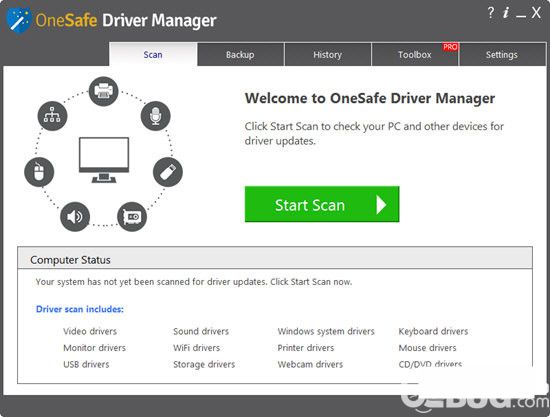Click the central monitor icon
Image resolution: width=550 pixels, height=417 pixels.
tap(104, 160)
